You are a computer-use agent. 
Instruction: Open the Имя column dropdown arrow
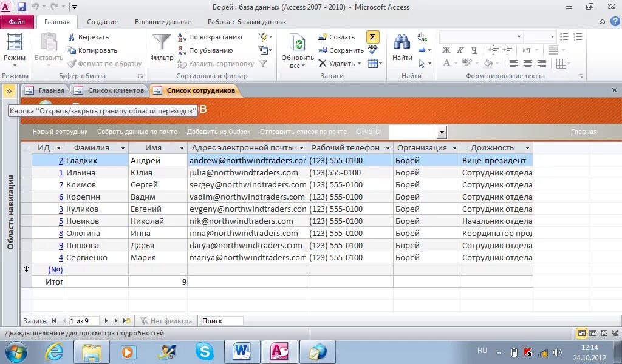tap(182, 148)
